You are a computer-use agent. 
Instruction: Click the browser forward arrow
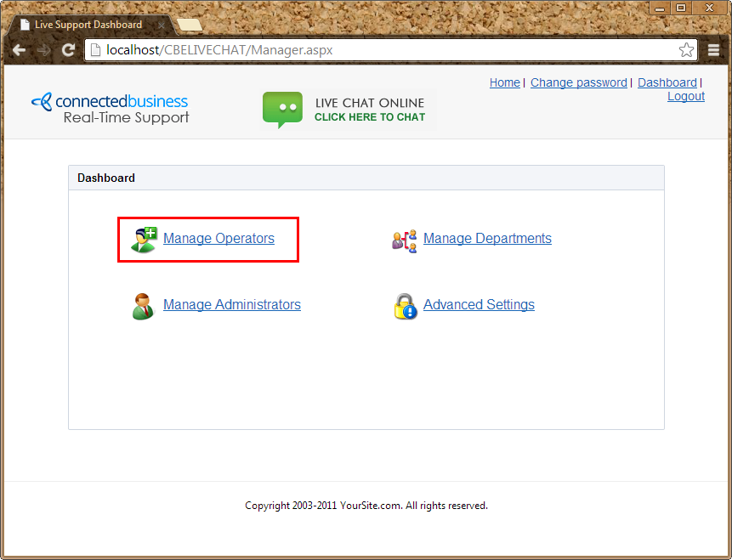tap(44, 50)
